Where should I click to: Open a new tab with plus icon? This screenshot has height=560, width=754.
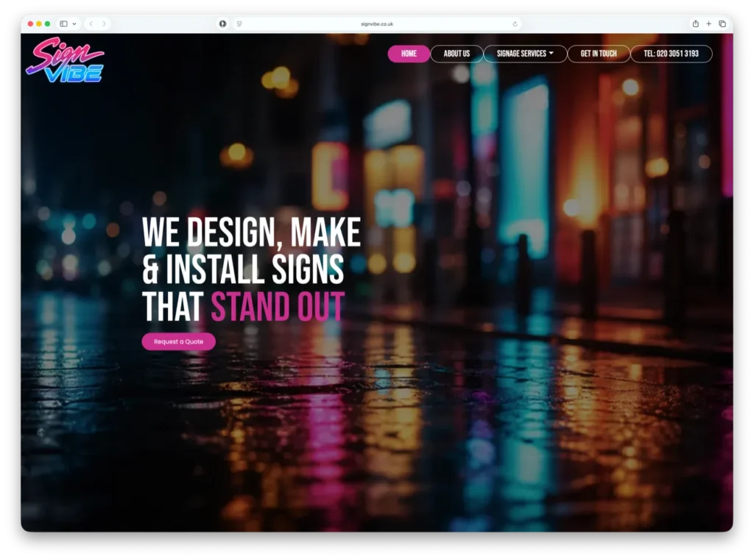709,24
